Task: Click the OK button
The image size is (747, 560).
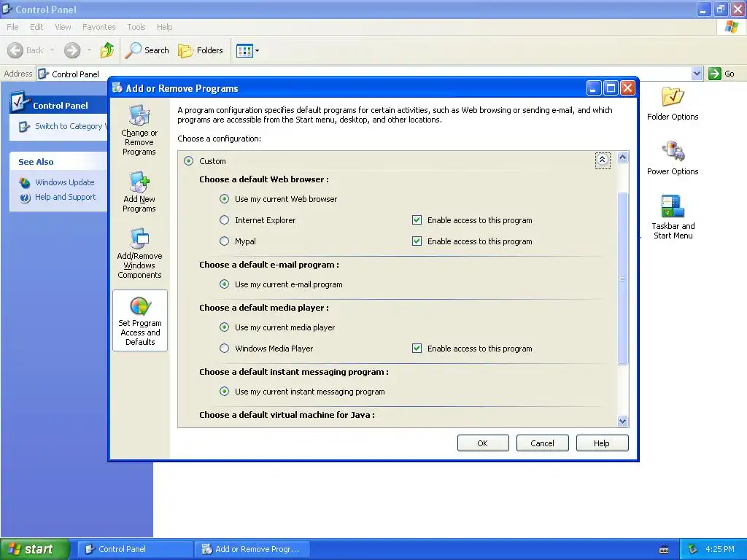Action: [483, 443]
